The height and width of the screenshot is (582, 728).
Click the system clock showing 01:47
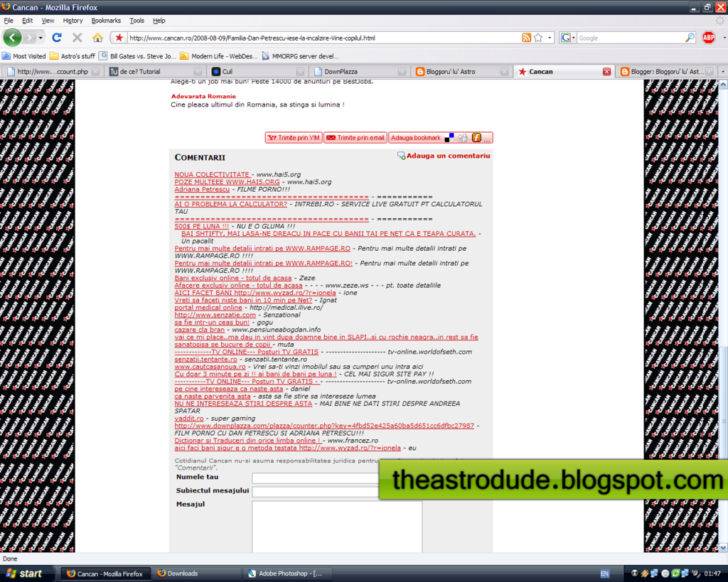[x=712, y=573]
